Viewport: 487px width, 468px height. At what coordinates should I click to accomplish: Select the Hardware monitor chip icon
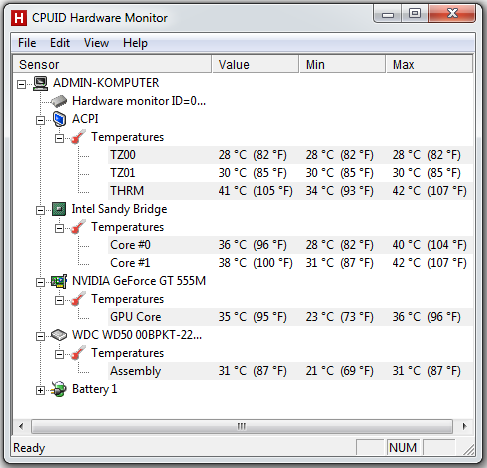(59, 101)
